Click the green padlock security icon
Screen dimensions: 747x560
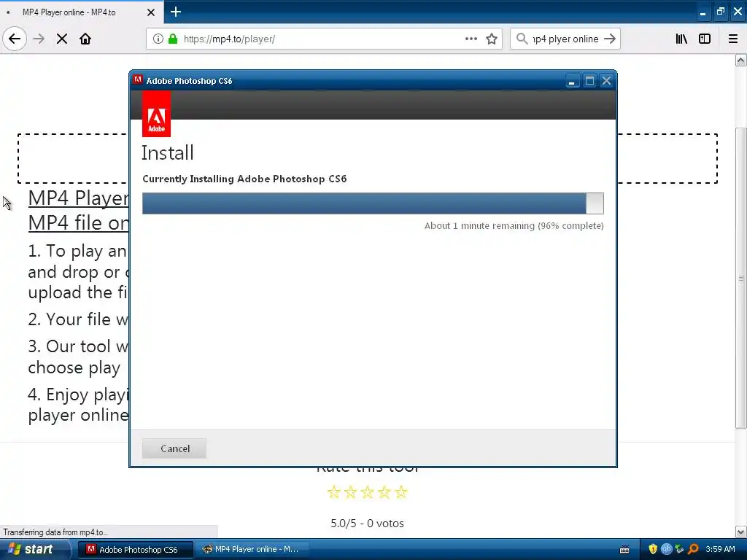point(173,39)
